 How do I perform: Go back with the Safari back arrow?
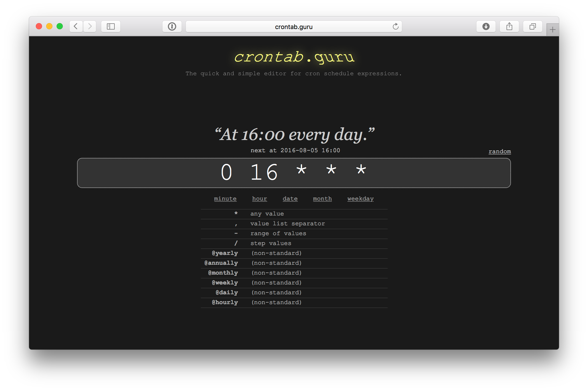click(76, 26)
